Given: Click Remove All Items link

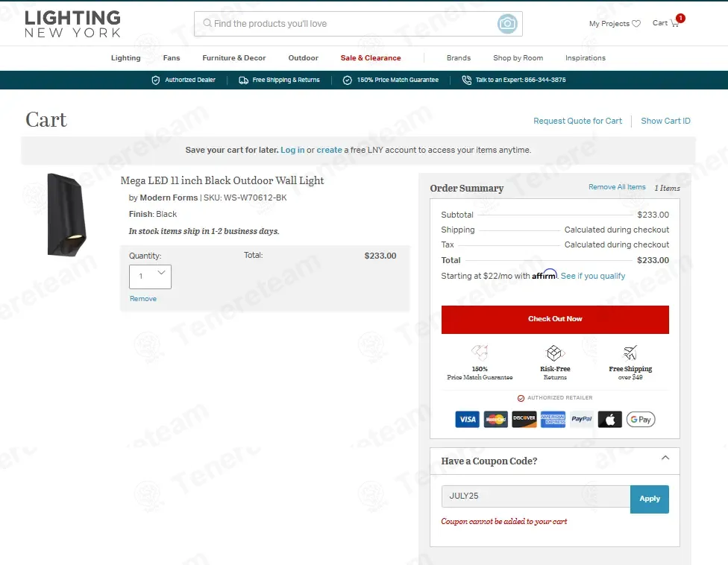Looking at the screenshot, I should coord(617,187).
